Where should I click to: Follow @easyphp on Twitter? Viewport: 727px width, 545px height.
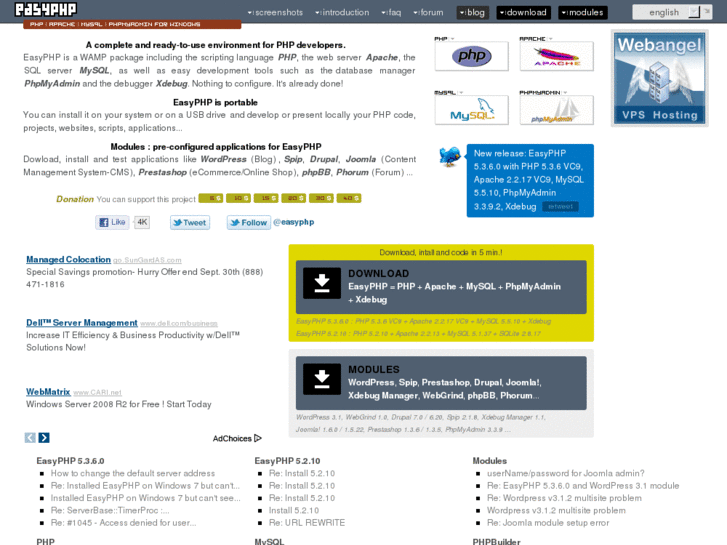[249, 223]
